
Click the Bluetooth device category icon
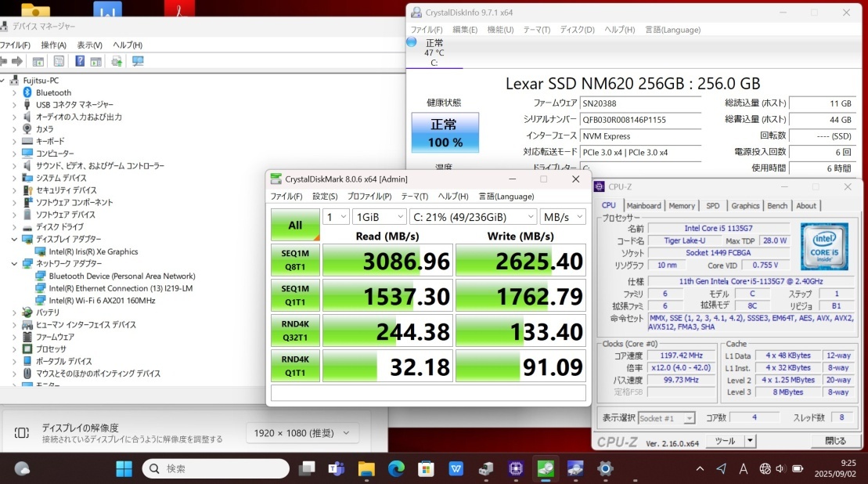[27, 92]
